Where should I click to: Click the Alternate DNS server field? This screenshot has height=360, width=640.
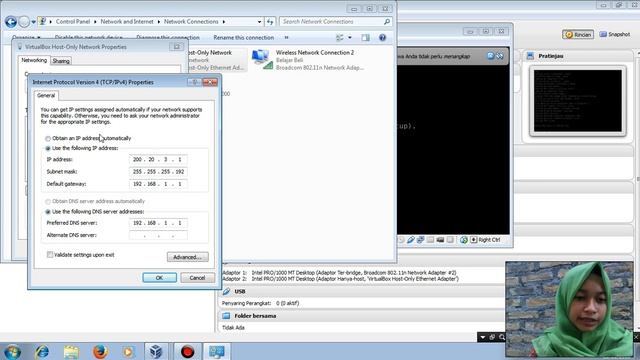(x=158, y=236)
